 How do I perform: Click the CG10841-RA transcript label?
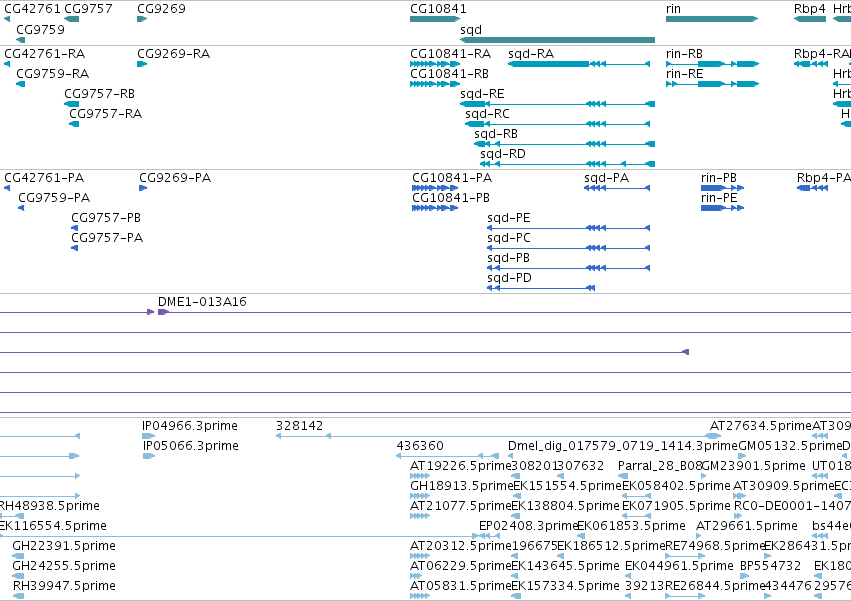point(450,54)
